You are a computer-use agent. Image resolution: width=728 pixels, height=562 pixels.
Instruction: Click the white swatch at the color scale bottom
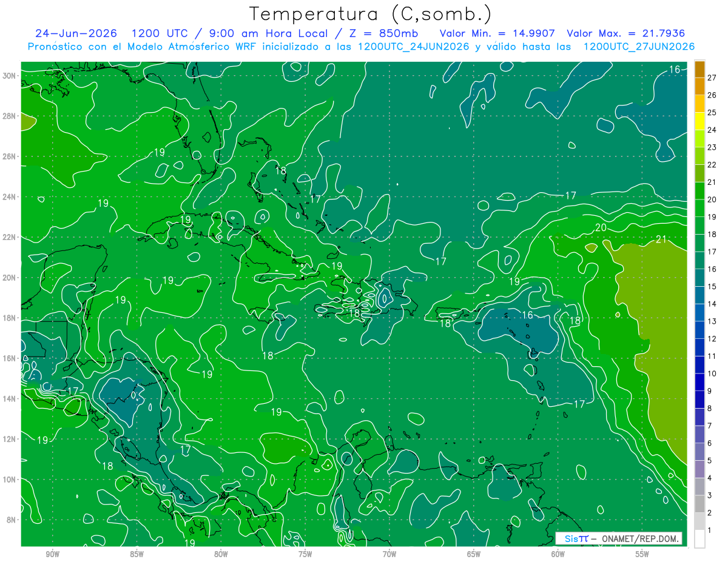pos(699,539)
